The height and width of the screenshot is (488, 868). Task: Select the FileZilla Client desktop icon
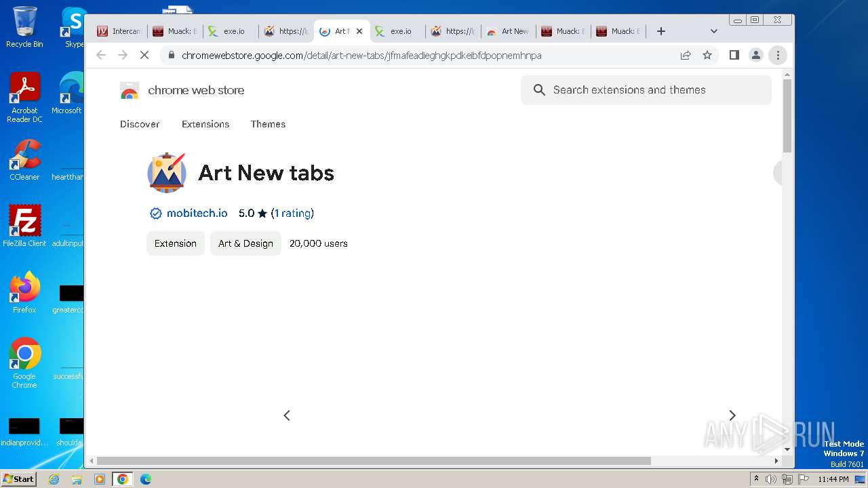coord(24,226)
